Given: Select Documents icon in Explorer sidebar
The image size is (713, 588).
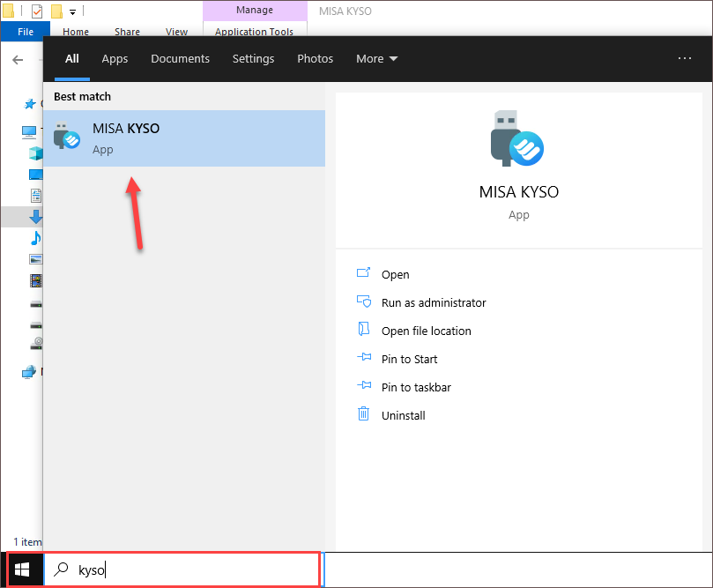Looking at the screenshot, I should 36,196.
